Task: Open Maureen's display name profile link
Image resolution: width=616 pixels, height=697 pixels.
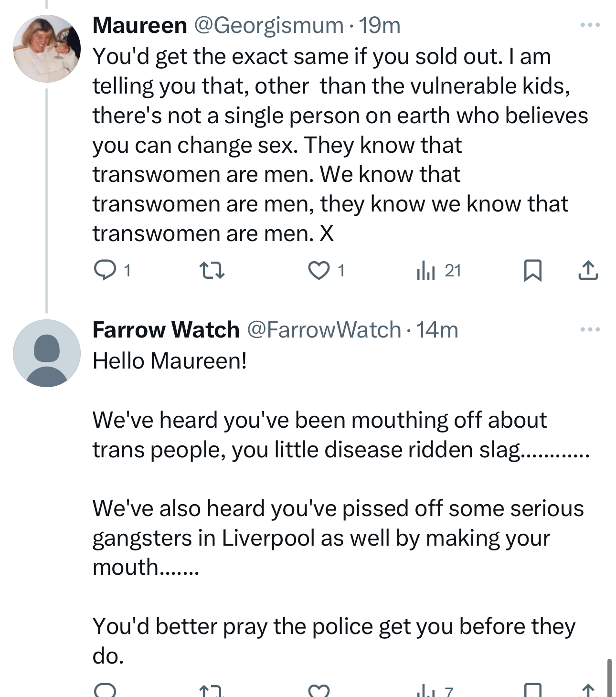Action: (x=139, y=25)
